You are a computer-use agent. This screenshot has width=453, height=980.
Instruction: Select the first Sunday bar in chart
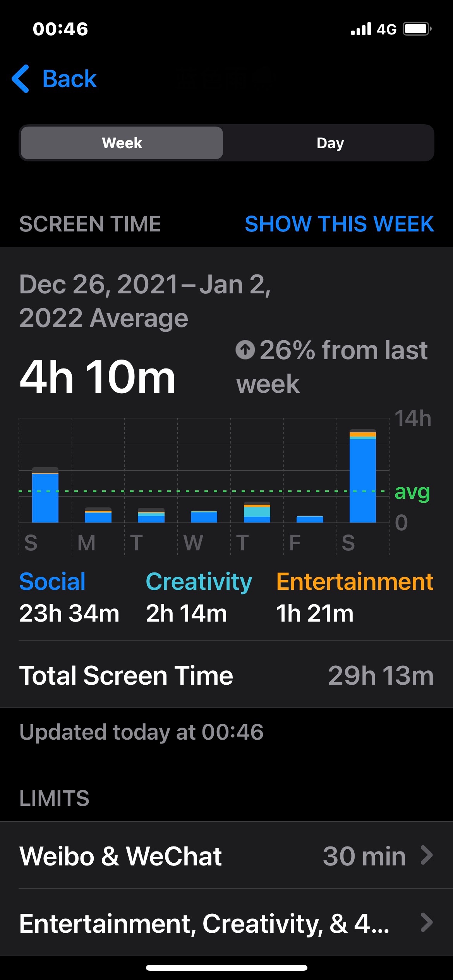click(x=45, y=495)
